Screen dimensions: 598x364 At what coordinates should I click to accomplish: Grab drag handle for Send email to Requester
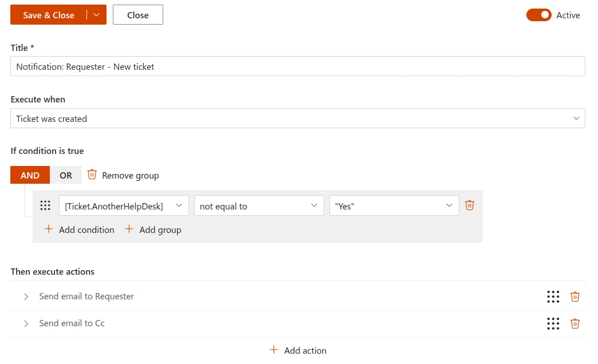coord(553,296)
